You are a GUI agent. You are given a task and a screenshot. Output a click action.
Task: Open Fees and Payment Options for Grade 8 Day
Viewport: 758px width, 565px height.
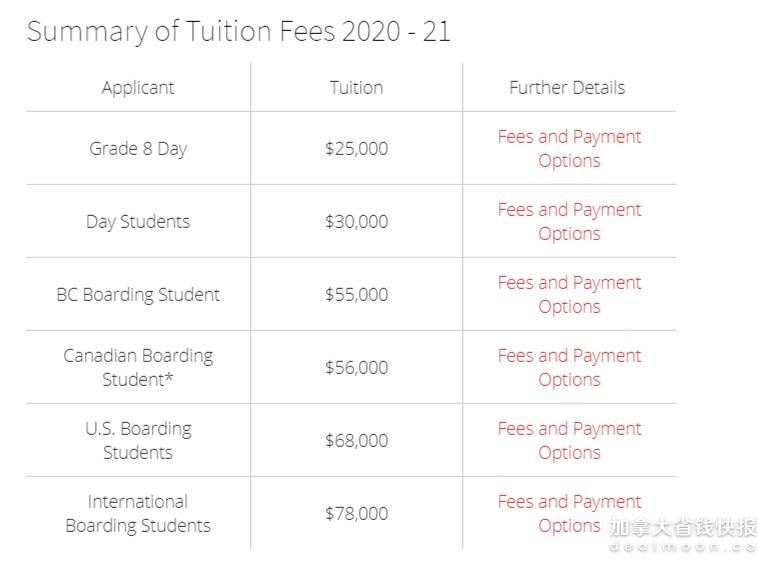click(x=569, y=148)
